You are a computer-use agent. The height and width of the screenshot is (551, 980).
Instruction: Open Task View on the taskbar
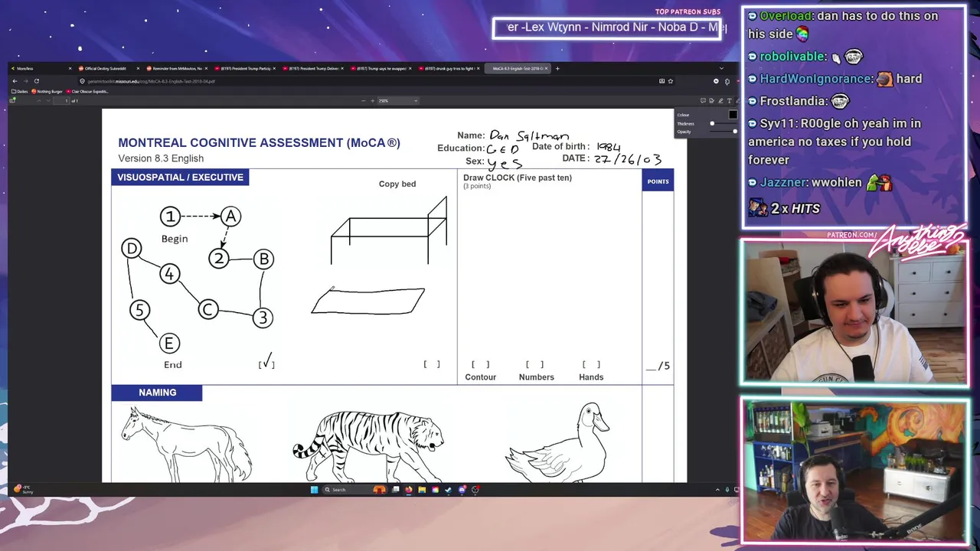tap(396, 490)
